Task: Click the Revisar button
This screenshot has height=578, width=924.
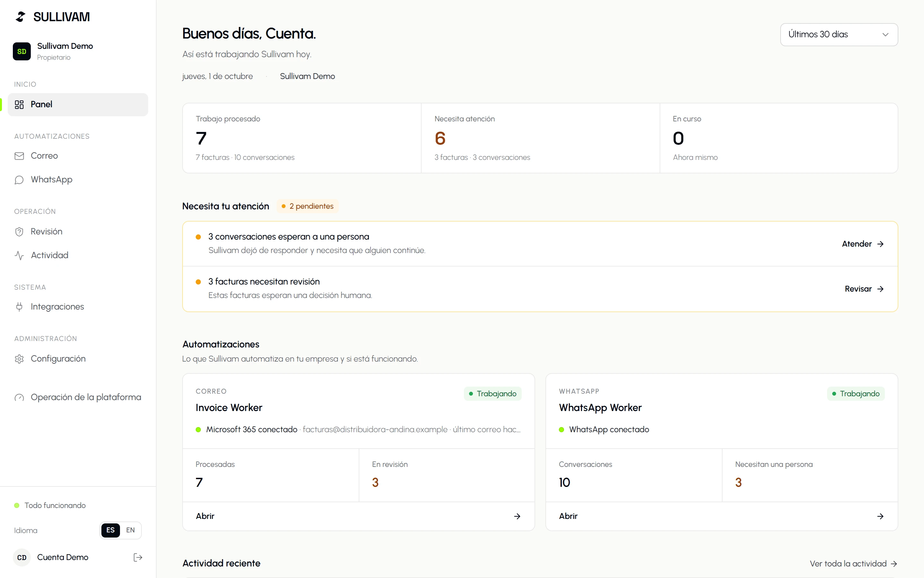Action: [x=864, y=289]
